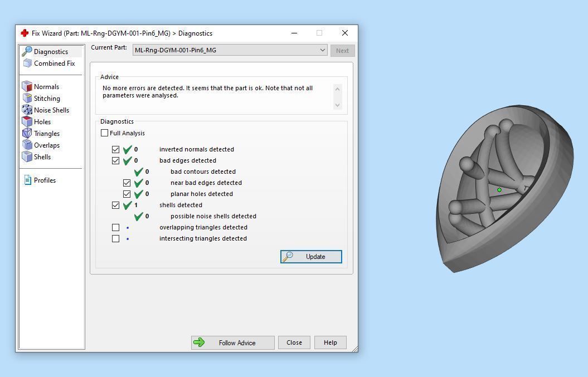The height and width of the screenshot is (377, 588).
Task: Click the 3D ring model preview
Action: coord(505,188)
